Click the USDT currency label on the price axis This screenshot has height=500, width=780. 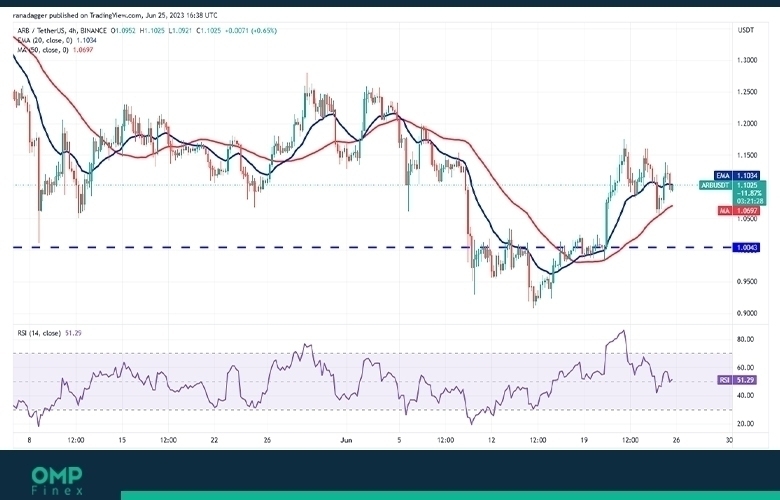point(745,30)
